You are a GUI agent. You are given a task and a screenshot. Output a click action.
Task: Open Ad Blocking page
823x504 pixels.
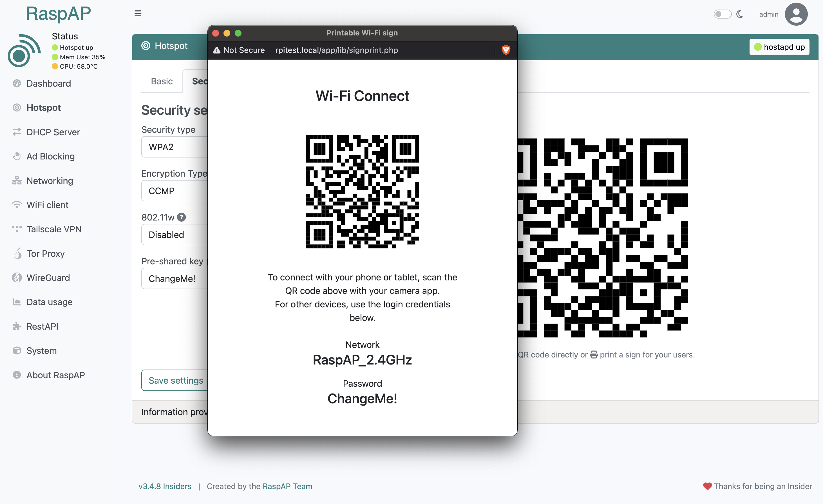(x=50, y=157)
